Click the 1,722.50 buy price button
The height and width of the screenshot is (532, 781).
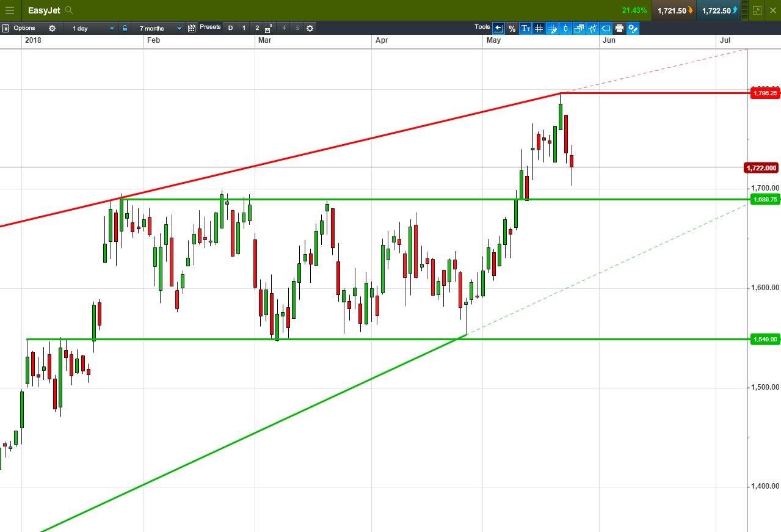(718, 10)
